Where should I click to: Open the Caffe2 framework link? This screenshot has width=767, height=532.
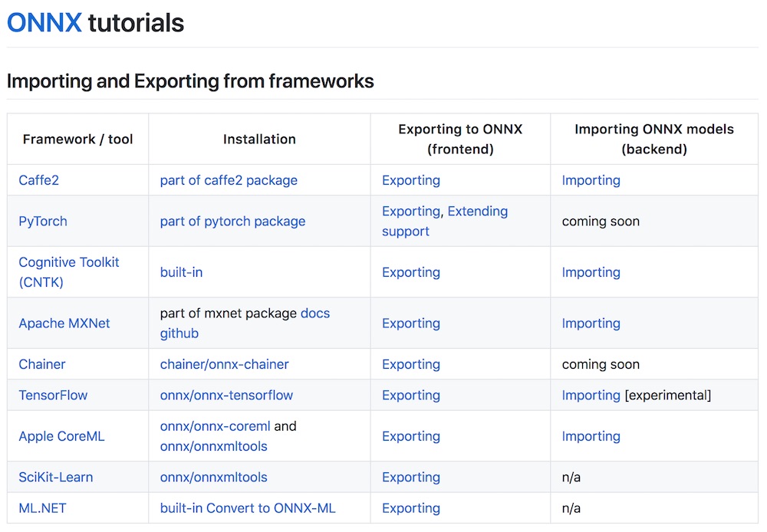38,180
